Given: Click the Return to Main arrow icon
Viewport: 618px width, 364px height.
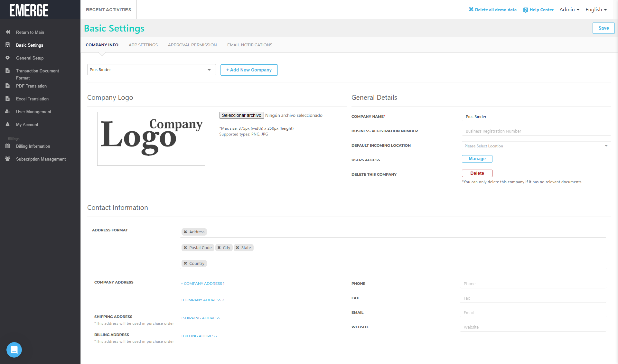Looking at the screenshot, I should (x=8, y=32).
